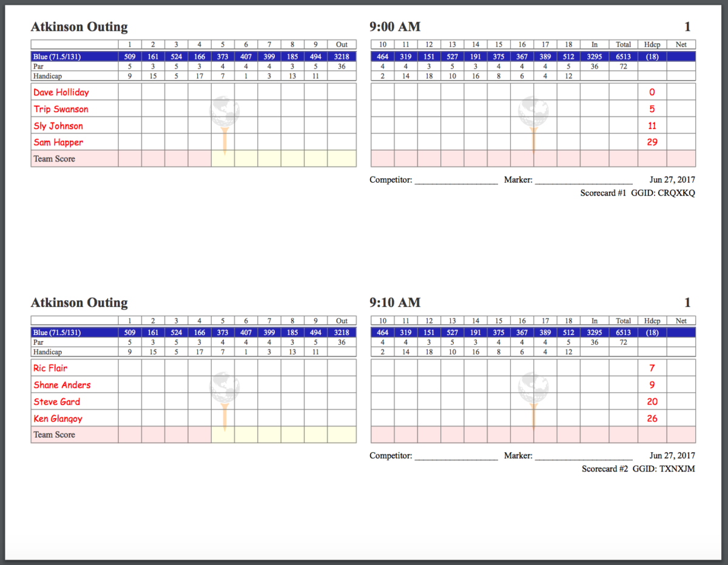Click the Team Score label under Ken Glangoy
The height and width of the screenshot is (565, 728).
pos(54,435)
